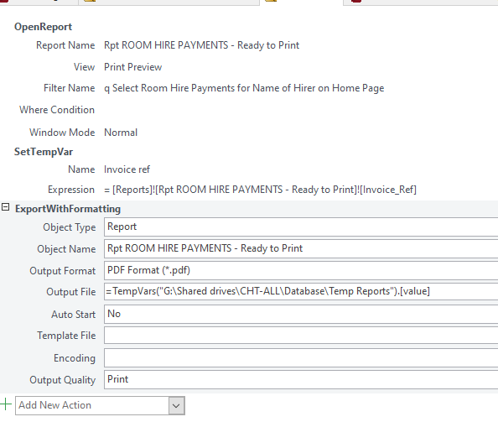Click the SetTempVar Expression value

[260, 190]
